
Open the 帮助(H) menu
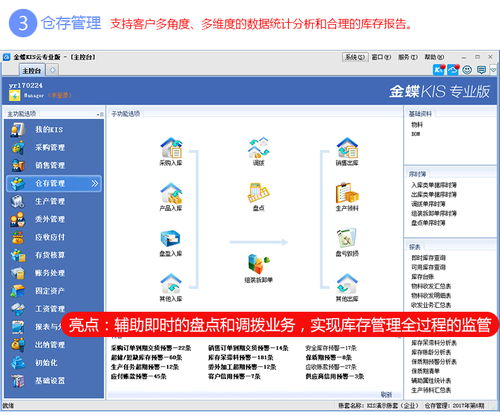click(x=434, y=57)
